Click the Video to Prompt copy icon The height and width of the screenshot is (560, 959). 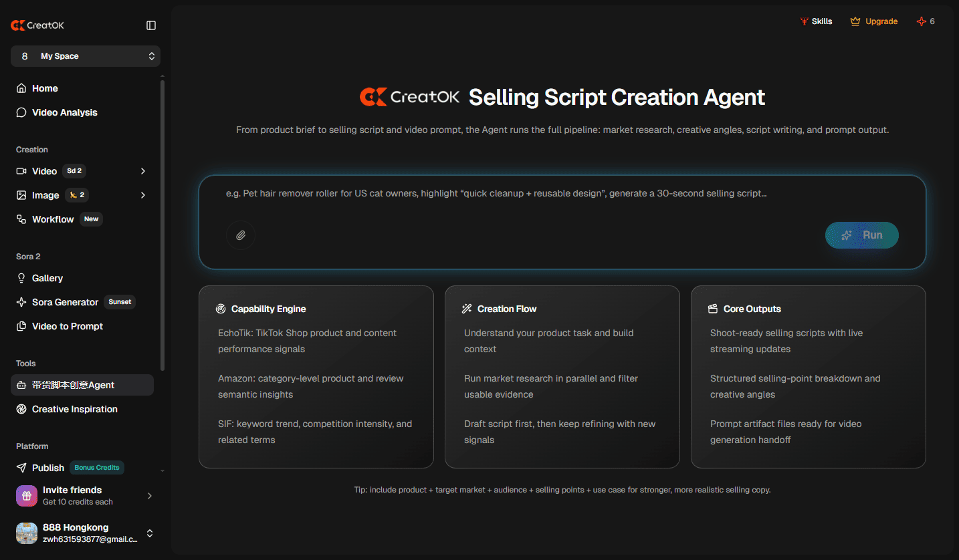pyautogui.click(x=21, y=326)
